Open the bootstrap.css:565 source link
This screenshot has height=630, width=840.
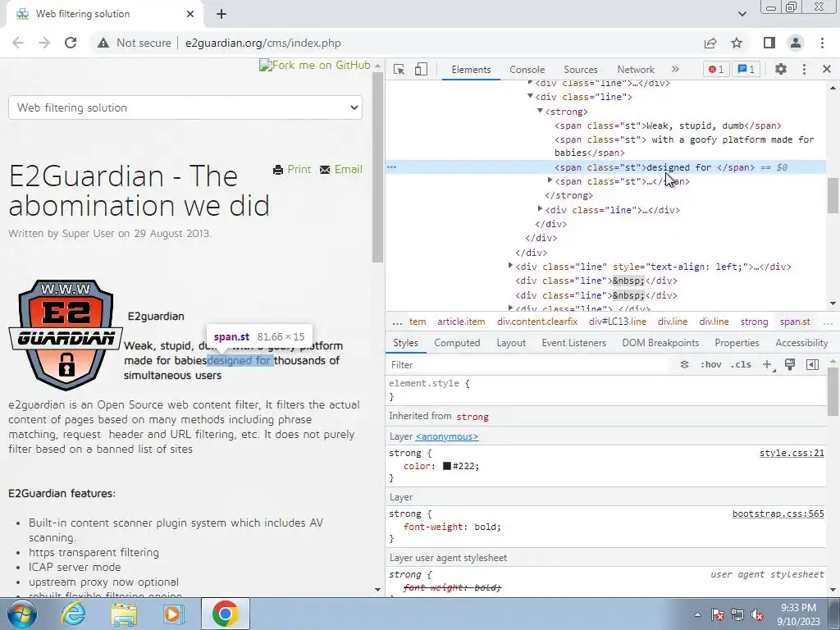(x=778, y=514)
